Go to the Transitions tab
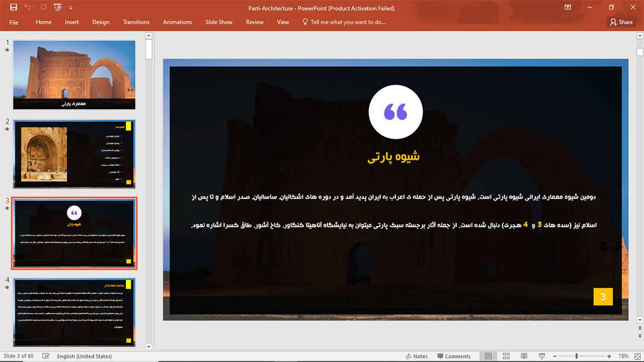The width and height of the screenshot is (644, 362). pyautogui.click(x=136, y=22)
